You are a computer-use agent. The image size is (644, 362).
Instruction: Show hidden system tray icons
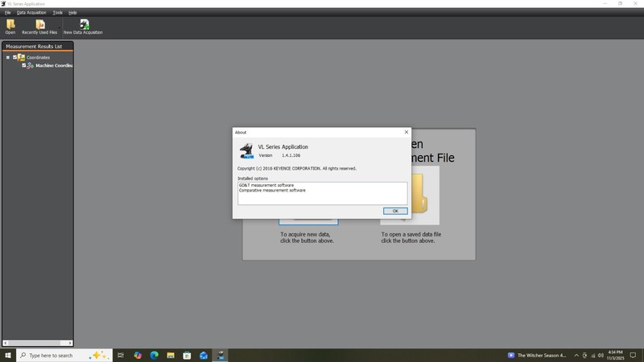pyautogui.click(x=576, y=356)
